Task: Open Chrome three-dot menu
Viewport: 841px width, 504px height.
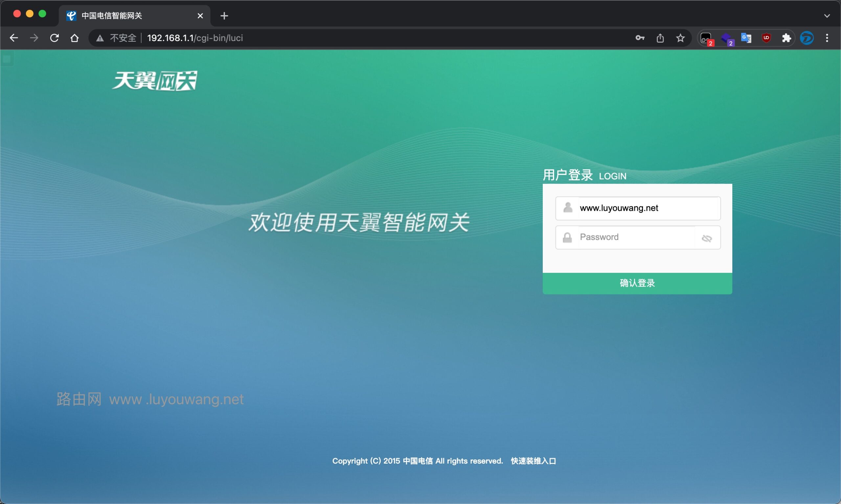Action: [827, 38]
